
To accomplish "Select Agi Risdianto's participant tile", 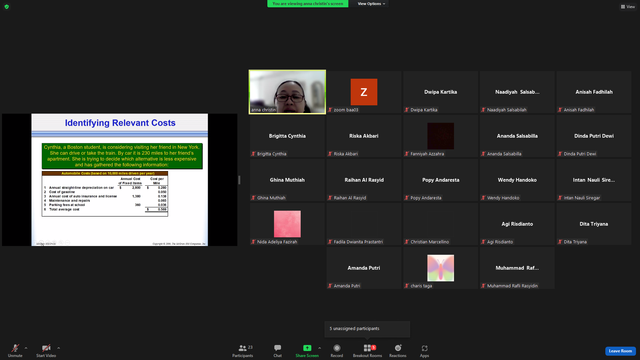I will click(x=517, y=224).
